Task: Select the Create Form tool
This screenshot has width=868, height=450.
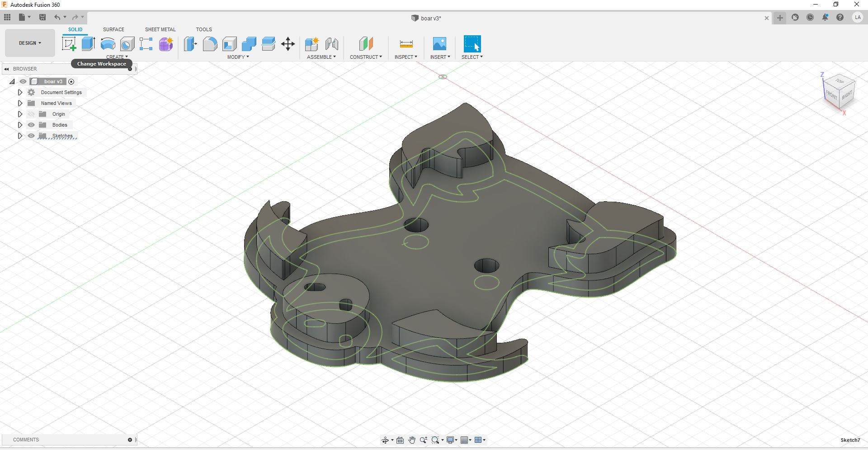Action: coord(166,44)
